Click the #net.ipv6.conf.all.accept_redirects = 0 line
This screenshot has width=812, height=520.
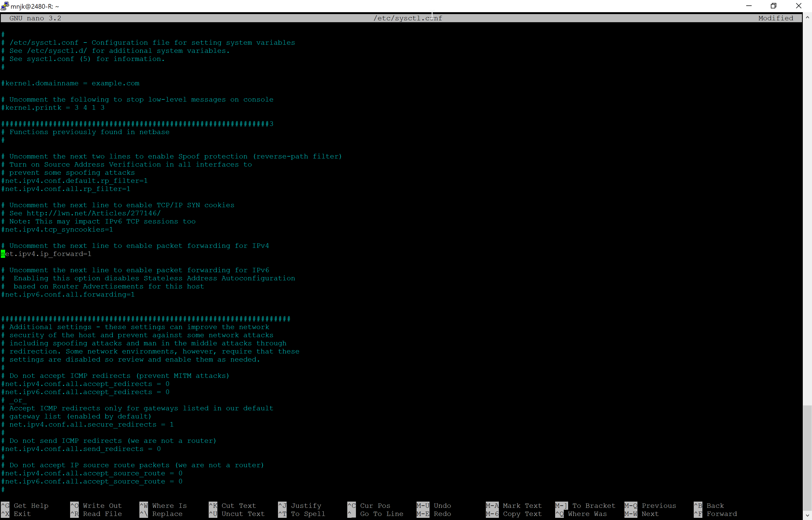[85, 392]
